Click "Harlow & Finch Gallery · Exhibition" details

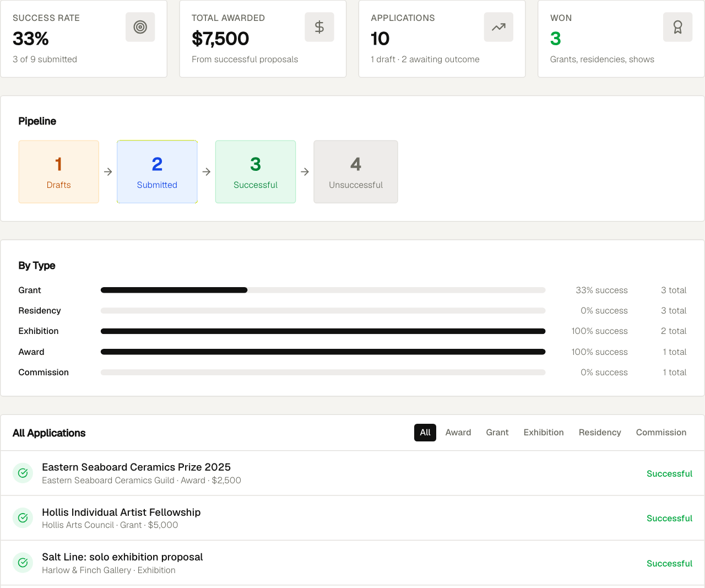pyautogui.click(x=109, y=570)
